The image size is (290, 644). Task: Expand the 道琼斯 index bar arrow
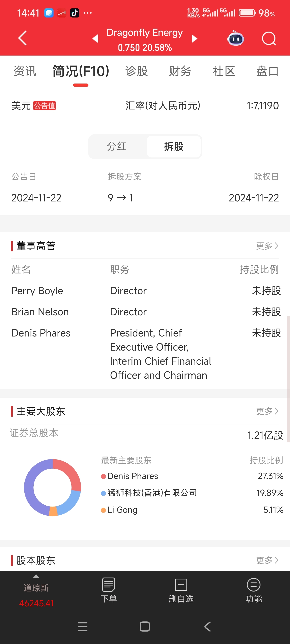coord(36,577)
